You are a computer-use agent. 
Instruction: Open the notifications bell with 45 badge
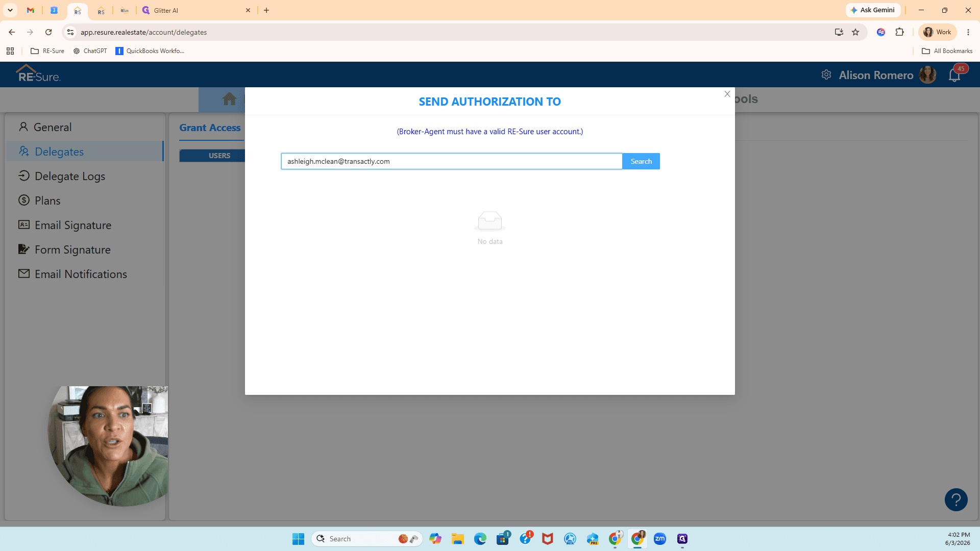coord(954,75)
